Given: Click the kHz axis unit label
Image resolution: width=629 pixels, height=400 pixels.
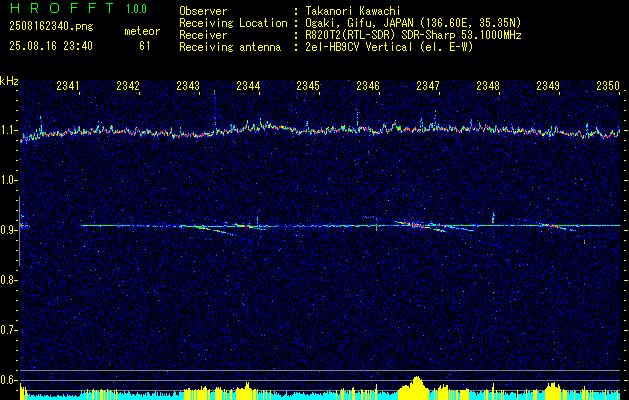Looking at the screenshot, I should [x=9, y=81].
